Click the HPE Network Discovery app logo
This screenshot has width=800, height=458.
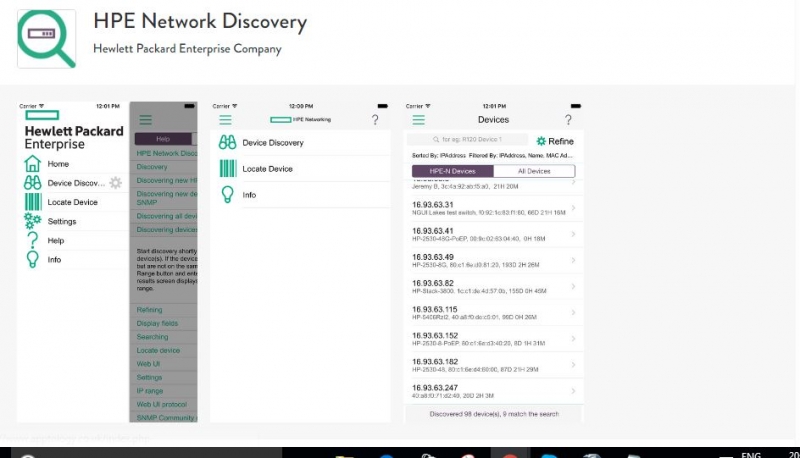pos(46,39)
